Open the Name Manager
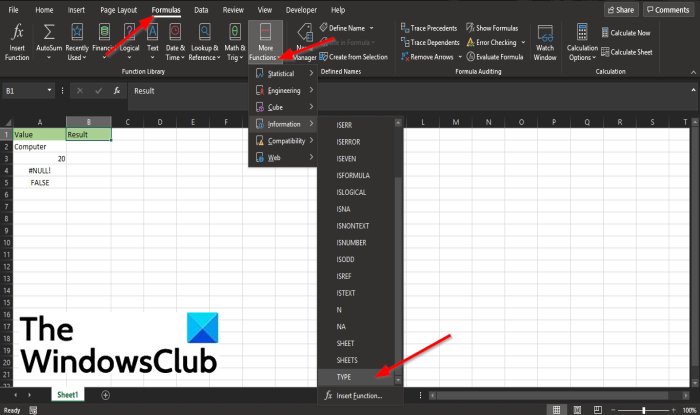This screenshot has height=415, width=700. click(x=304, y=42)
